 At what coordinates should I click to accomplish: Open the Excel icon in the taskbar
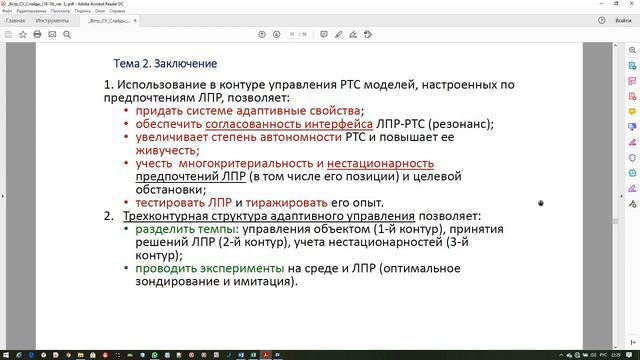253,355
